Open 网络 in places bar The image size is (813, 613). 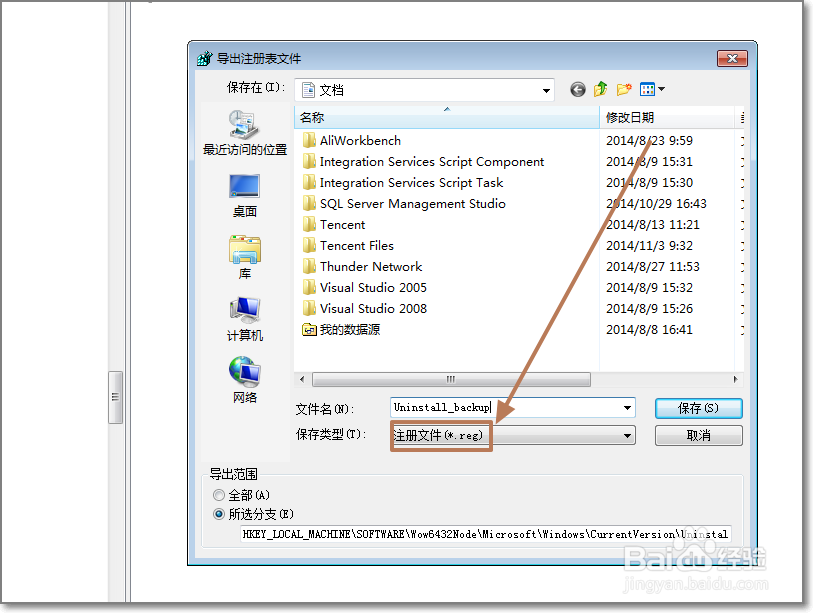point(245,381)
